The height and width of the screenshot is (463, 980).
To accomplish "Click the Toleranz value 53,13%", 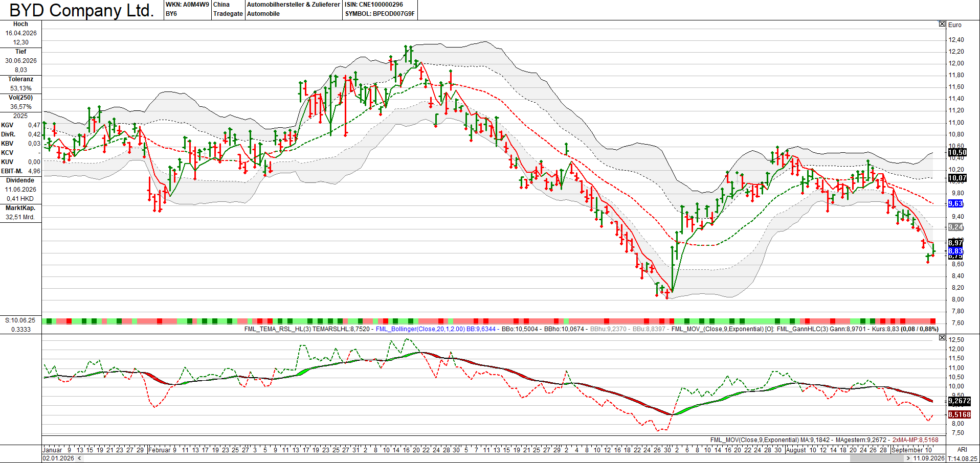I will pos(21,88).
